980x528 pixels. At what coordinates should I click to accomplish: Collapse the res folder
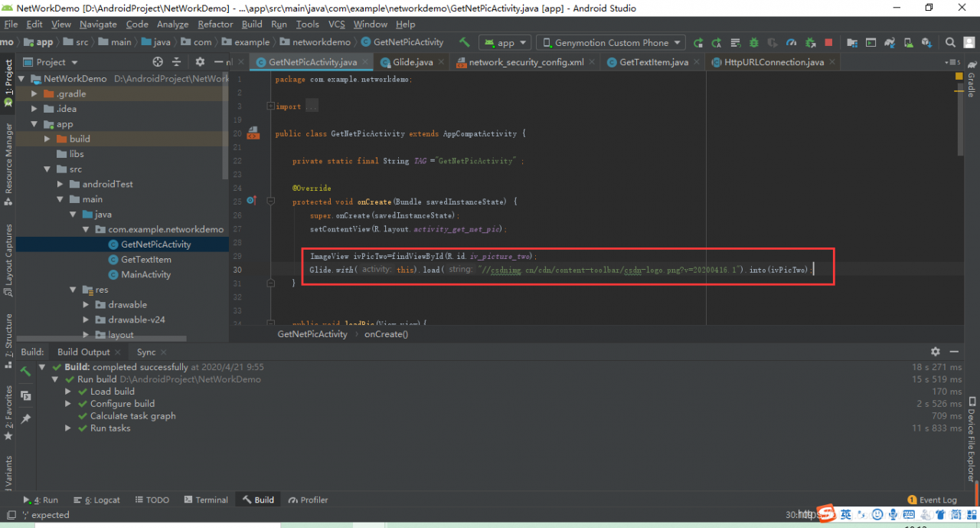(x=73, y=290)
